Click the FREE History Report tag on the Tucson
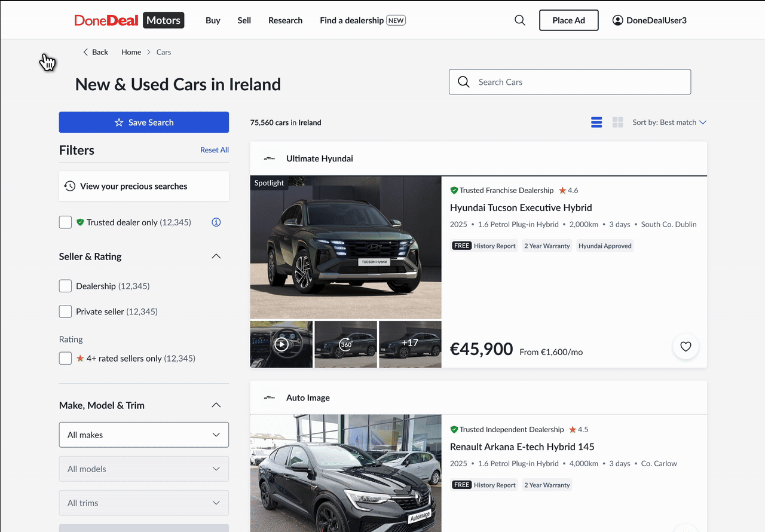Viewport: 765px width, 532px height. coord(484,246)
